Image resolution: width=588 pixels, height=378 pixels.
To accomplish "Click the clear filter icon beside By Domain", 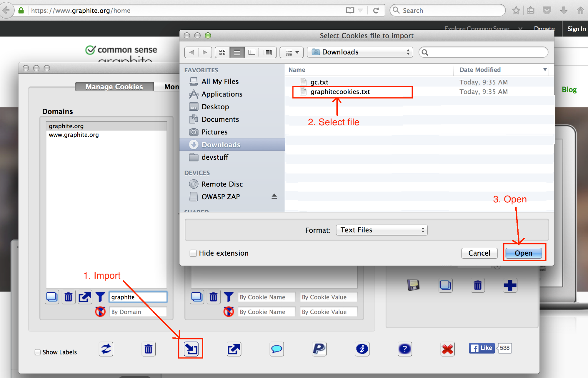I will [100, 312].
